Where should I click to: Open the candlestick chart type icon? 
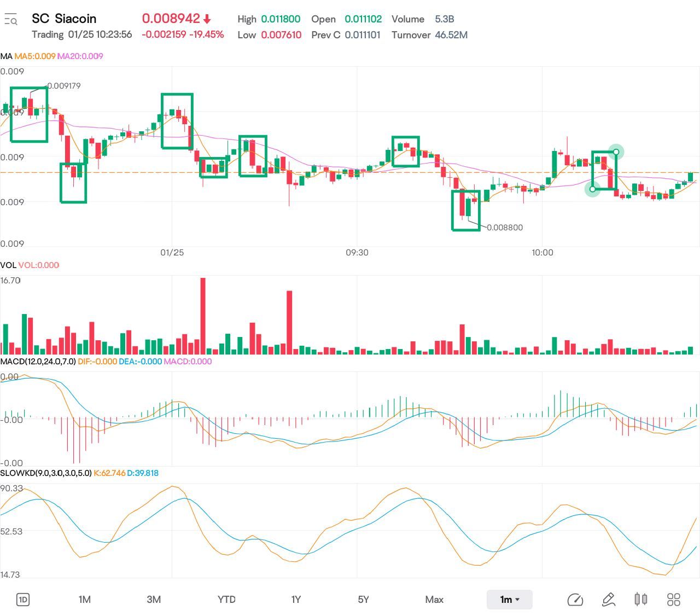pos(640,600)
